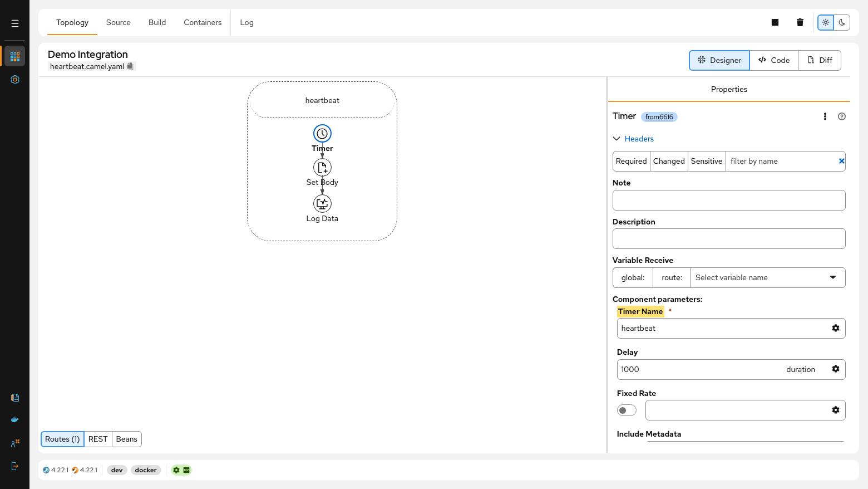Open the Timer help question icon
The width and height of the screenshot is (868, 489).
pos(842,116)
